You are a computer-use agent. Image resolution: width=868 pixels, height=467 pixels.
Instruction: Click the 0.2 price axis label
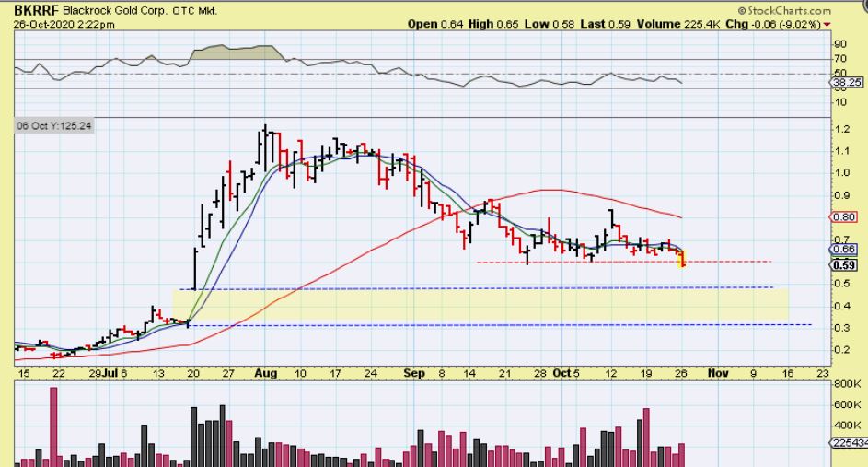843,349
